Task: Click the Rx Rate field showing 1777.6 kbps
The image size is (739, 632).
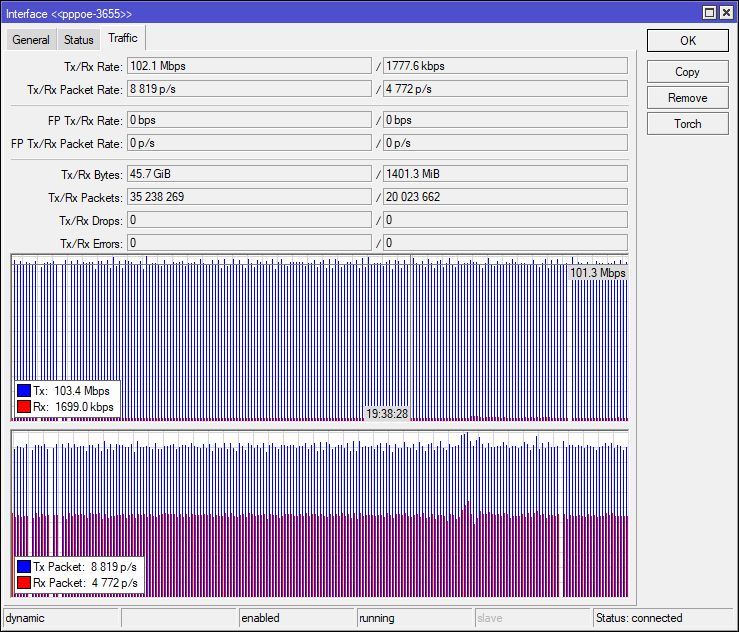Action: tap(505, 66)
